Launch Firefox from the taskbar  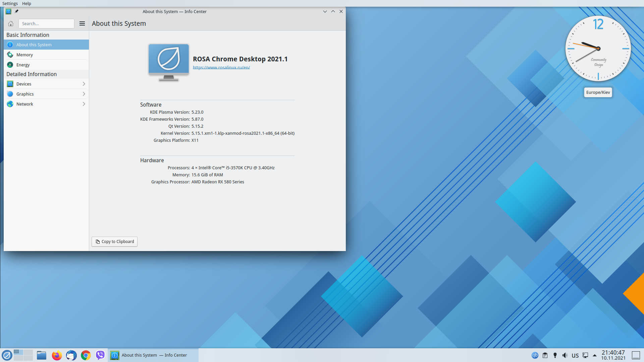point(57,355)
